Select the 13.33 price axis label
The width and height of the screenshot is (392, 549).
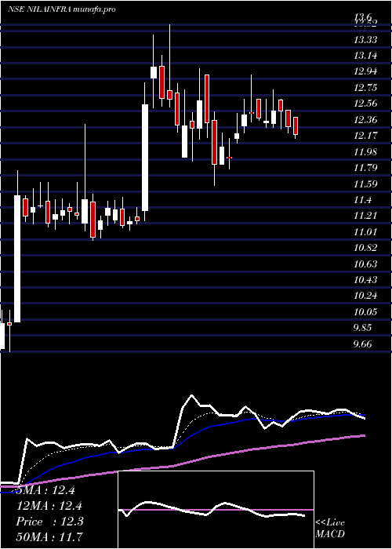point(365,40)
